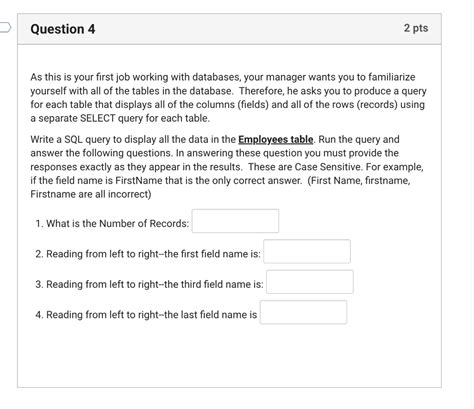The image size is (474, 409).
Task: Click the Question 4 heading
Action: coord(63,29)
